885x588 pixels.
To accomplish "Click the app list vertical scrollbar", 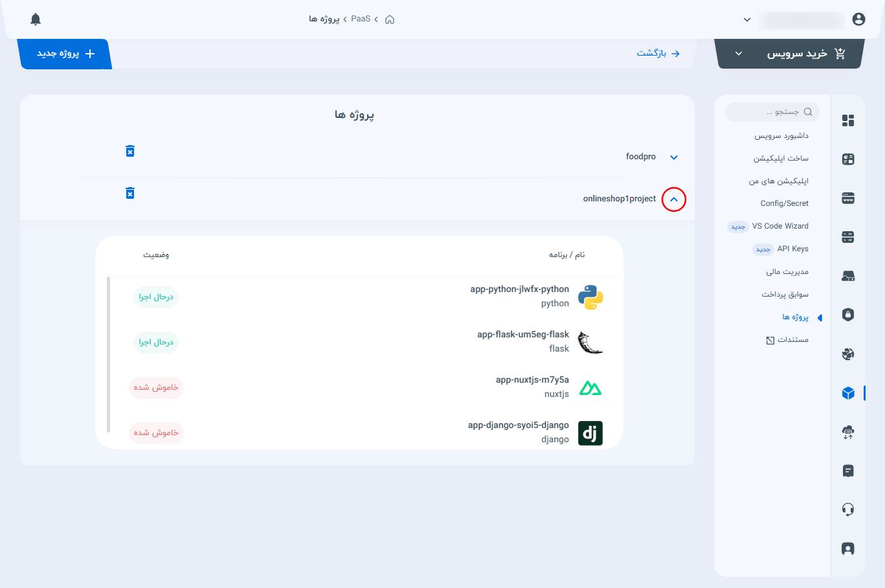I will [x=108, y=354].
